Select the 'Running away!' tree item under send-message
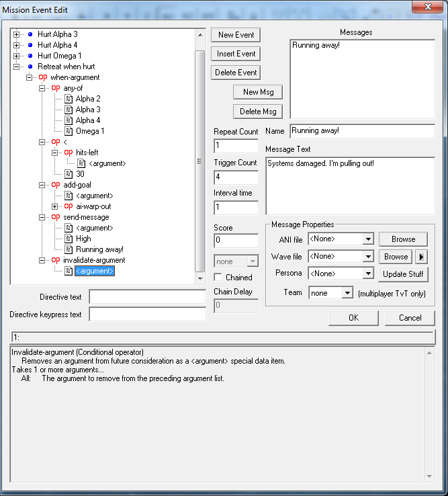The width and height of the screenshot is (448, 496). pyautogui.click(x=99, y=249)
